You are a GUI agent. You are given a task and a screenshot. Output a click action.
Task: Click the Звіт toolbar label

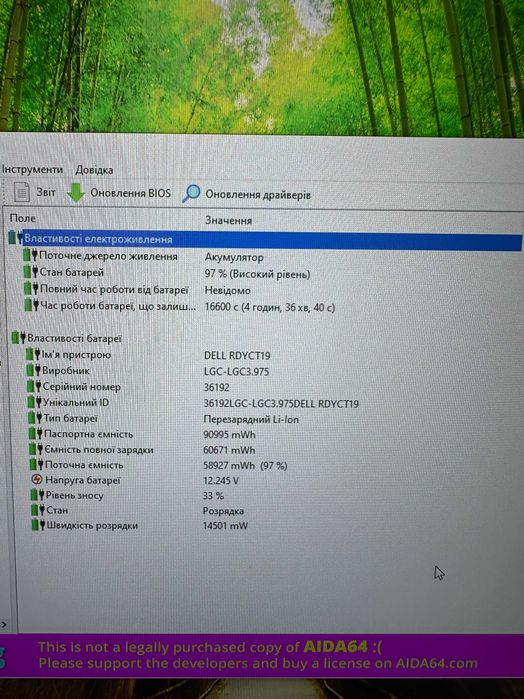pyautogui.click(x=45, y=192)
